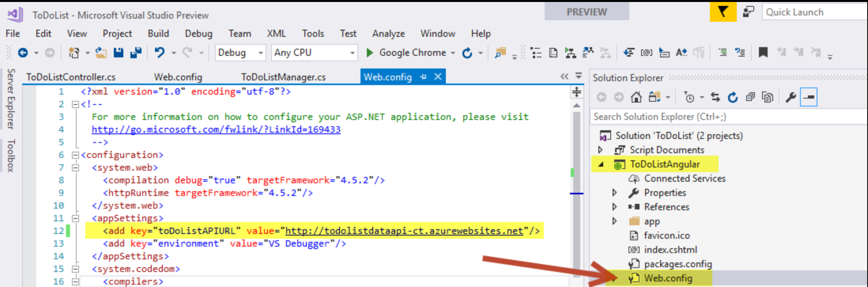Click the blue Refresh Browser icon in main toolbar
868x287 pixels.
click(x=467, y=53)
